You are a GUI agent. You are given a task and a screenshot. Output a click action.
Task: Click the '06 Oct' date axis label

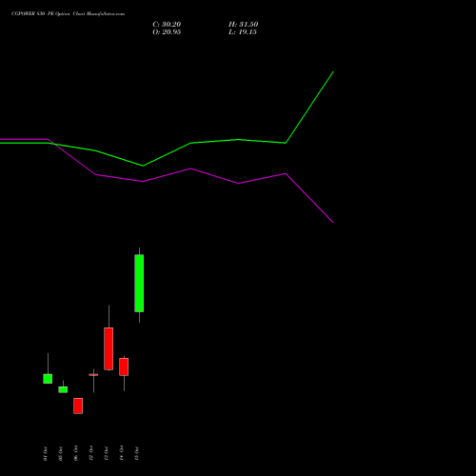coord(75,453)
